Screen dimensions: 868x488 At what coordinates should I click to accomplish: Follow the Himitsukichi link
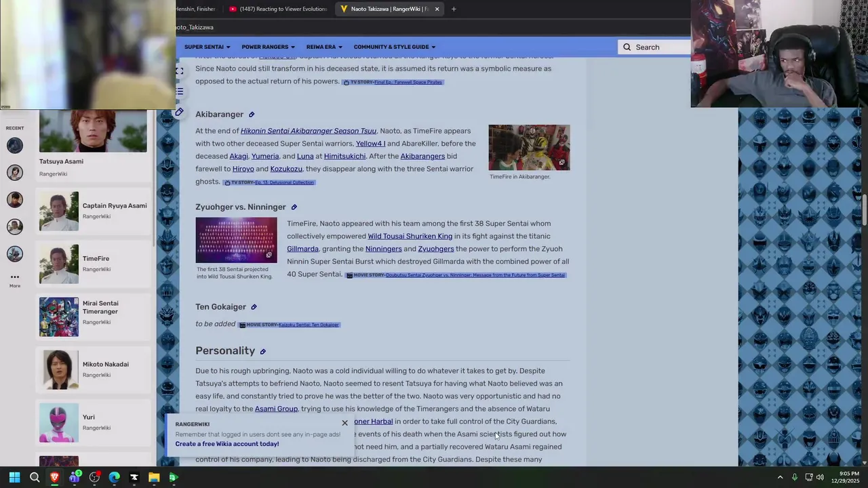point(344,157)
